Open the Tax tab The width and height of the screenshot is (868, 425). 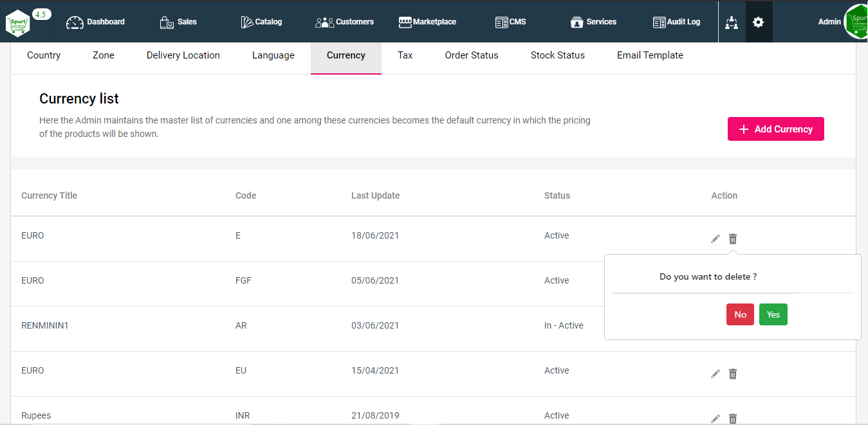pyautogui.click(x=405, y=55)
